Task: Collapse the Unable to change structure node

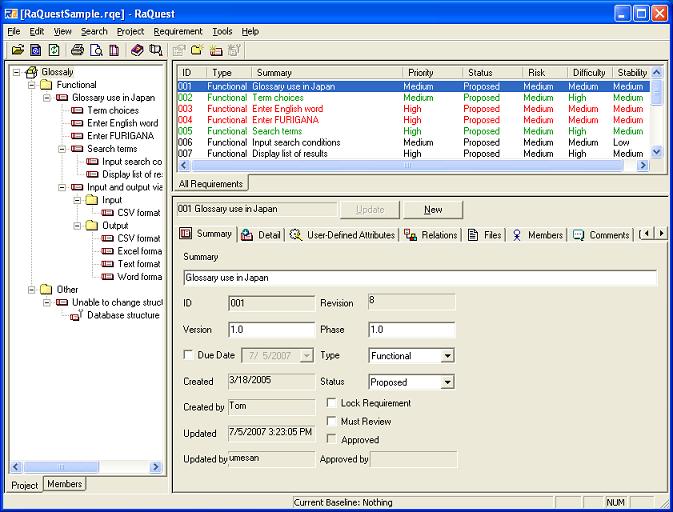Action: coord(47,303)
